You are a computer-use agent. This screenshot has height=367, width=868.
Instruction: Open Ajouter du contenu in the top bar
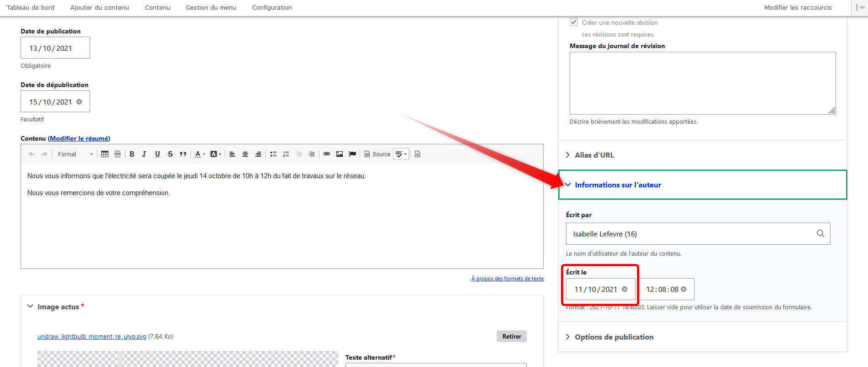[100, 8]
